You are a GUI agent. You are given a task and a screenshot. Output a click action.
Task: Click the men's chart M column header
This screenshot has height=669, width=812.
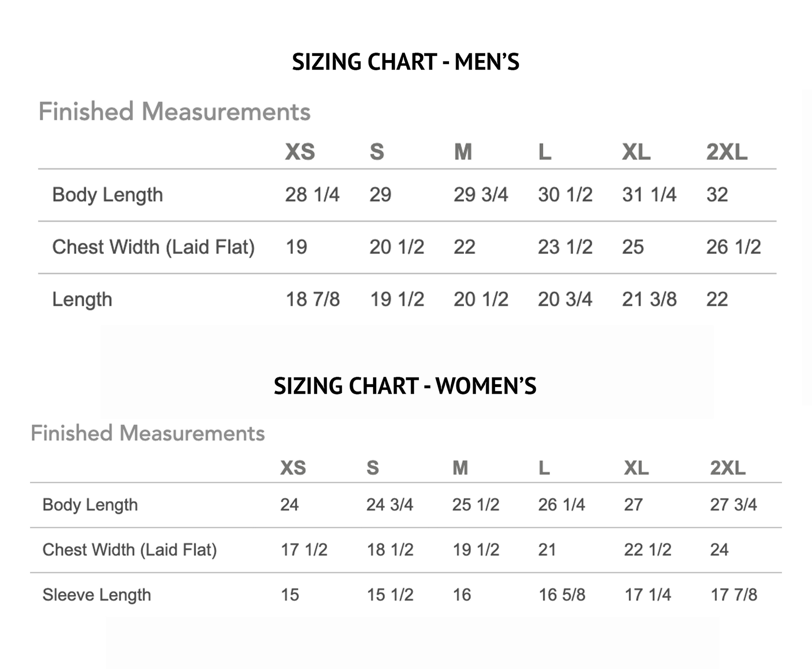(x=463, y=152)
